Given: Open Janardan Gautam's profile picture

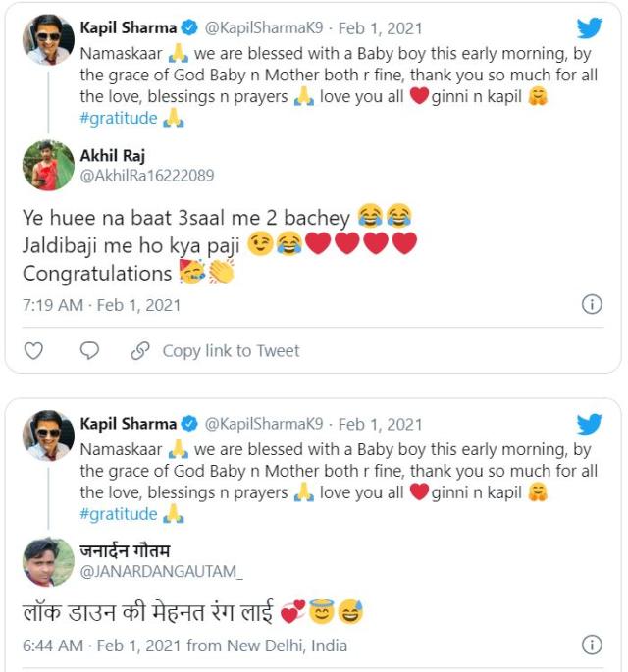Looking at the screenshot, I should pyautogui.click(x=48, y=561).
